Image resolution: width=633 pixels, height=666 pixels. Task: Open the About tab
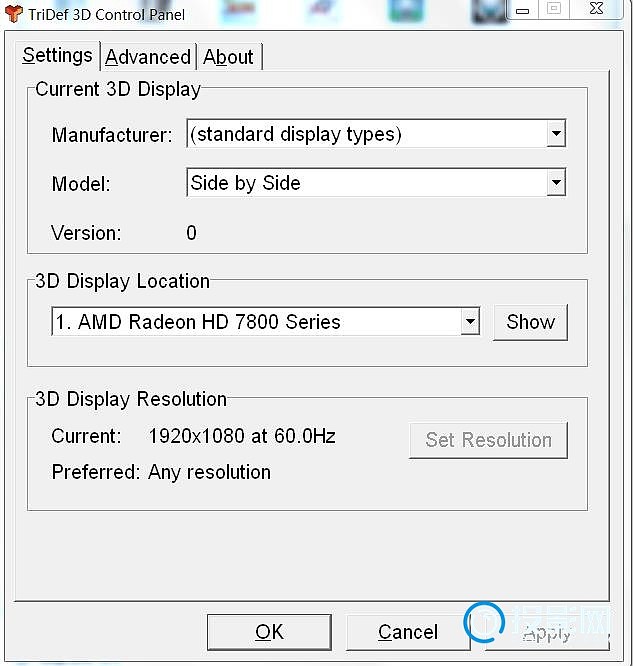[x=229, y=56]
